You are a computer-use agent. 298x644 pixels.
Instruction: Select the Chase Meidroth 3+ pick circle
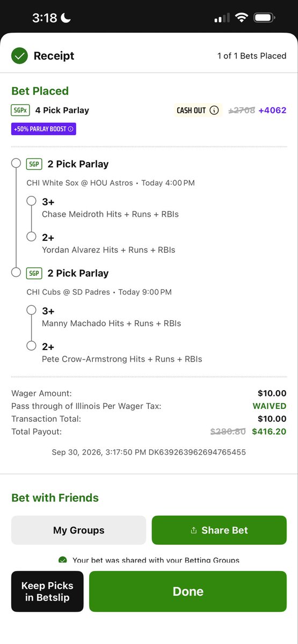[x=32, y=201]
